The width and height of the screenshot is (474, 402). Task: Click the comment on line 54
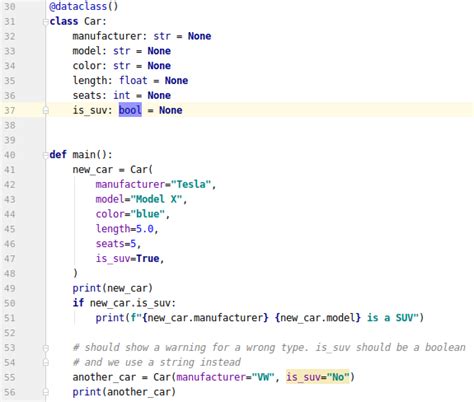click(x=157, y=362)
